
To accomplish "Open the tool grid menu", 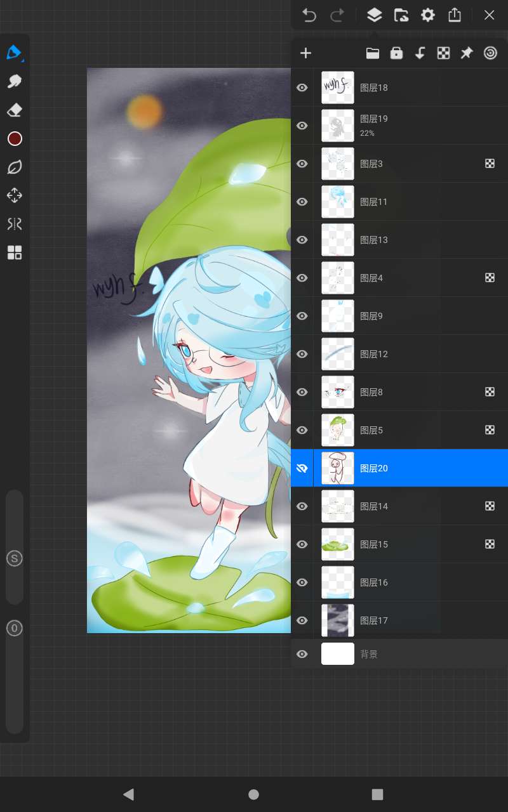I will tap(14, 253).
